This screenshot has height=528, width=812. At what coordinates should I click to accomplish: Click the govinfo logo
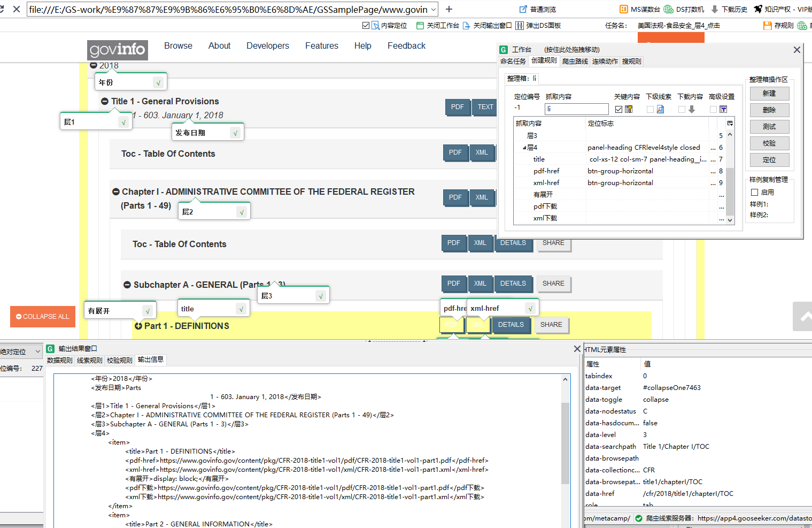point(118,50)
